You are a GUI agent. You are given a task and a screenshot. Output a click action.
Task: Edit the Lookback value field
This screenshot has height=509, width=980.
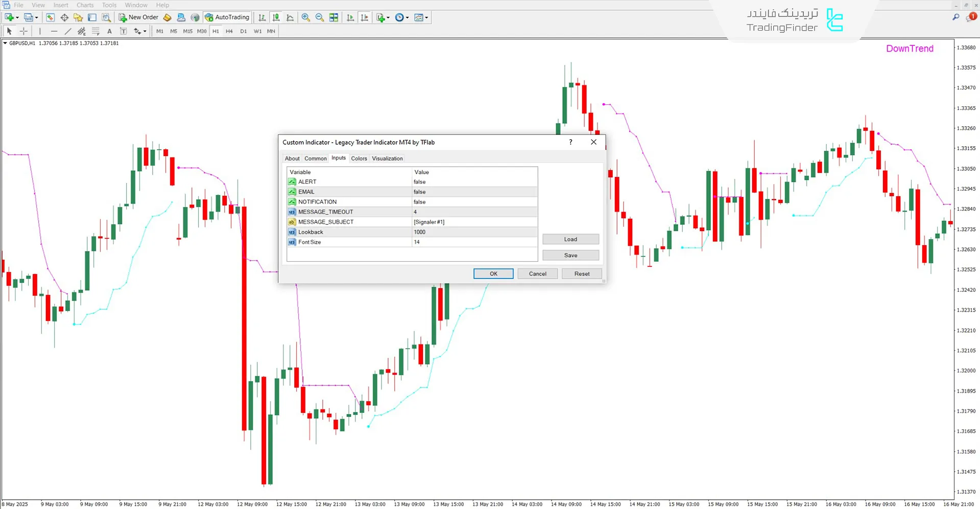(474, 232)
